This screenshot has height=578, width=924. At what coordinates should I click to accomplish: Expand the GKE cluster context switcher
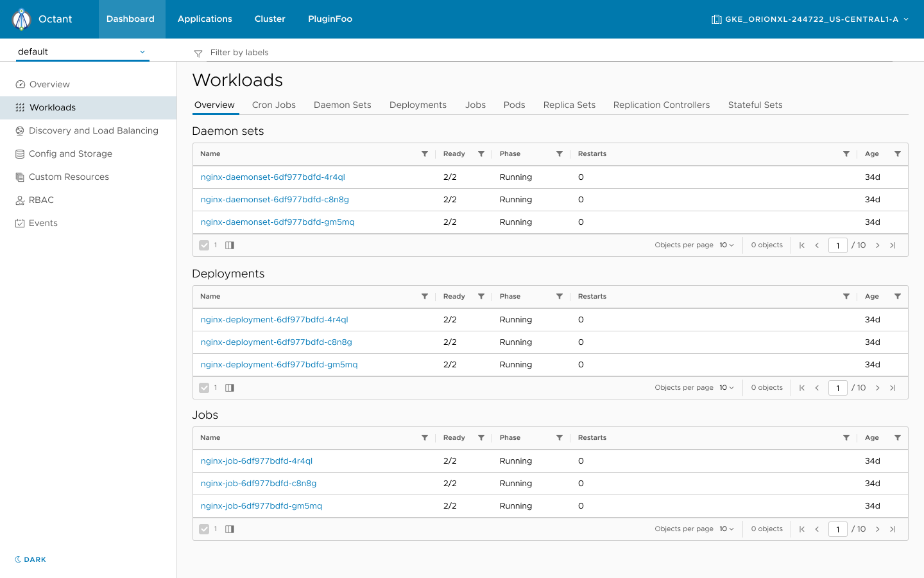click(810, 19)
